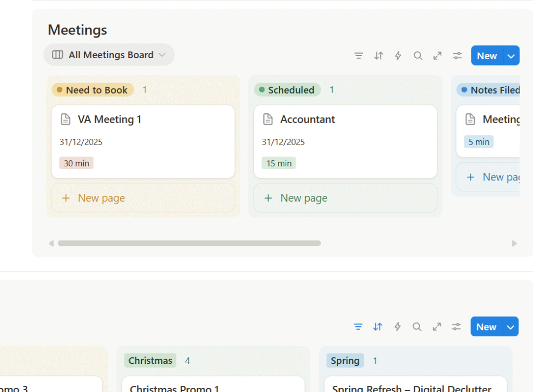Open search in the lower database toolbar
This screenshot has height=392, width=533.
tap(417, 326)
